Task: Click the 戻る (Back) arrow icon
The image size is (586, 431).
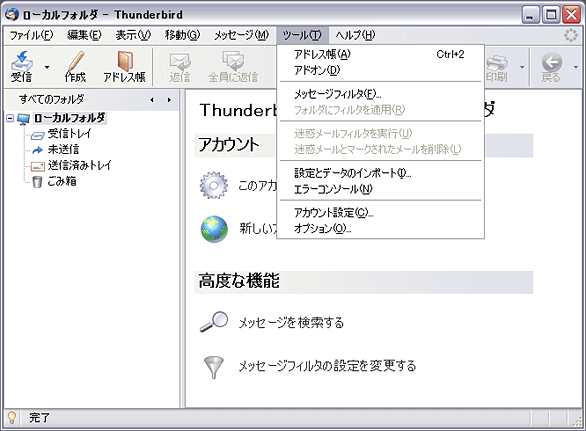Action: pos(552,62)
